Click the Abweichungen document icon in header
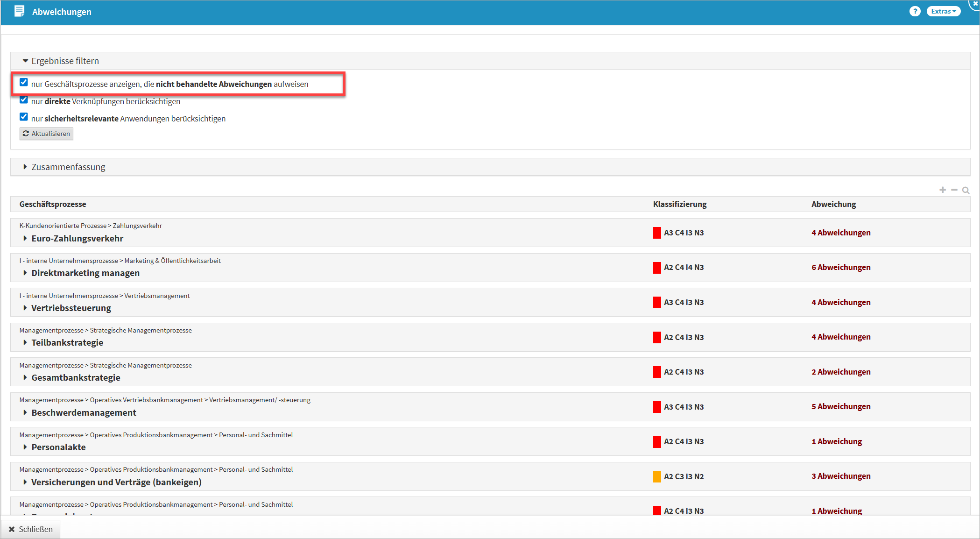 click(x=19, y=11)
